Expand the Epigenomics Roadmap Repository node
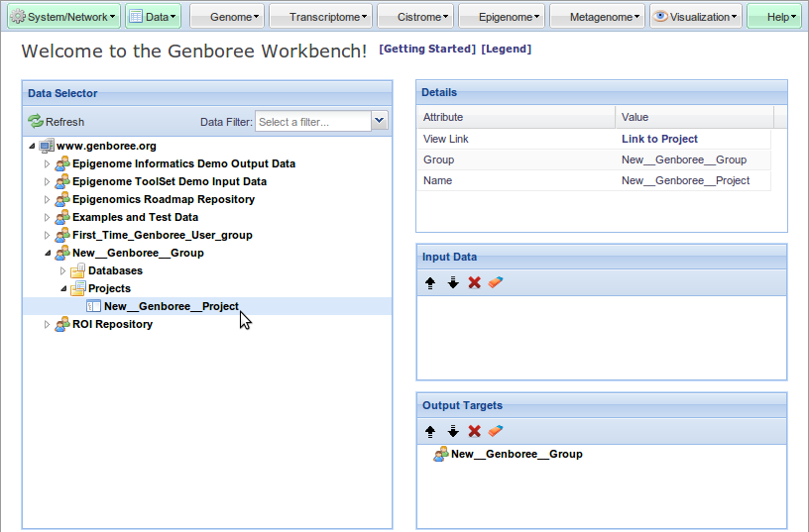The height and width of the screenshot is (532, 809). [x=47, y=199]
